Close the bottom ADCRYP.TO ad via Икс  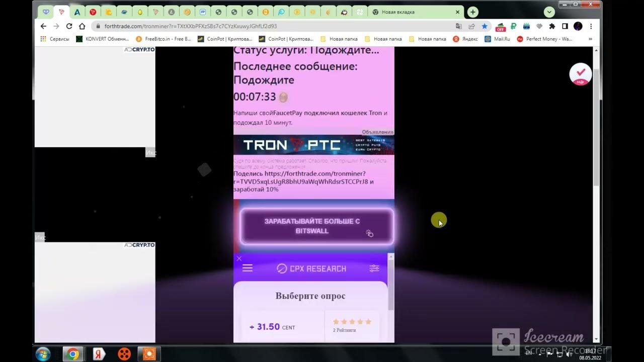tap(40, 237)
